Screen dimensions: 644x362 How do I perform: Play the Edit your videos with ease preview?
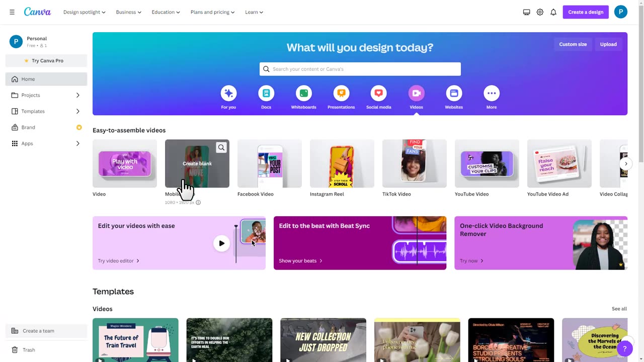(221, 243)
